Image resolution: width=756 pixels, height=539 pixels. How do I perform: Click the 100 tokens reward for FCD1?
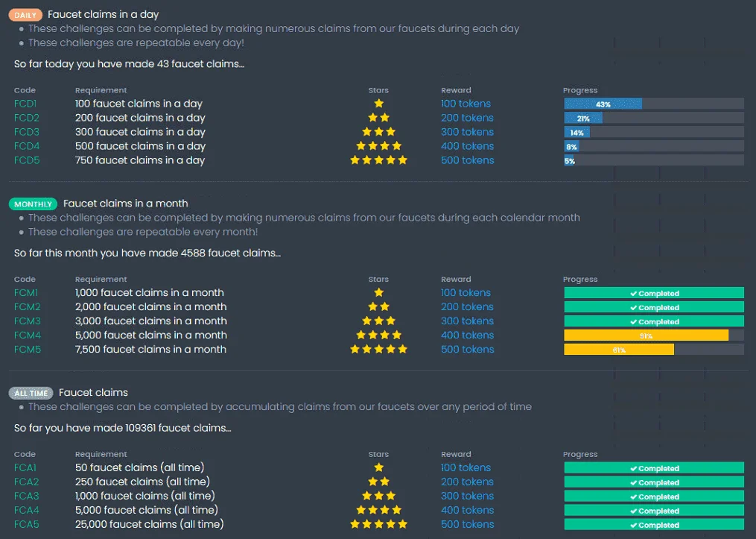point(466,104)
